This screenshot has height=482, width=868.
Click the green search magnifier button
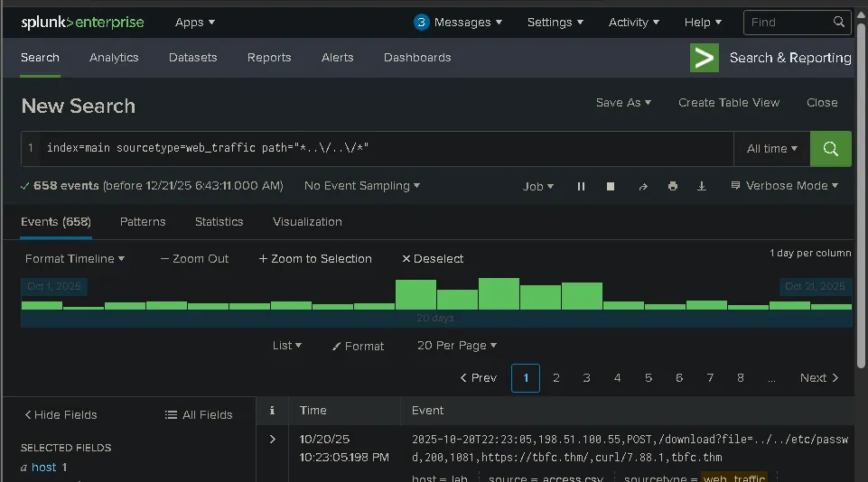pos(830,148)
